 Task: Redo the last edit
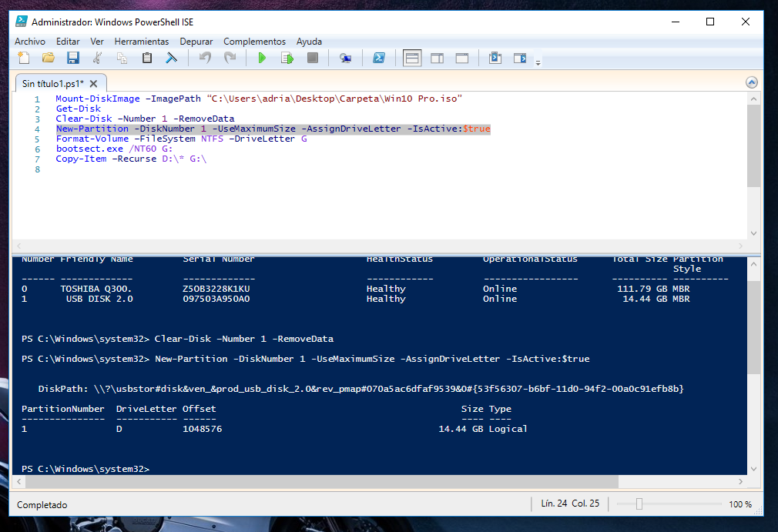coord(230,58)
